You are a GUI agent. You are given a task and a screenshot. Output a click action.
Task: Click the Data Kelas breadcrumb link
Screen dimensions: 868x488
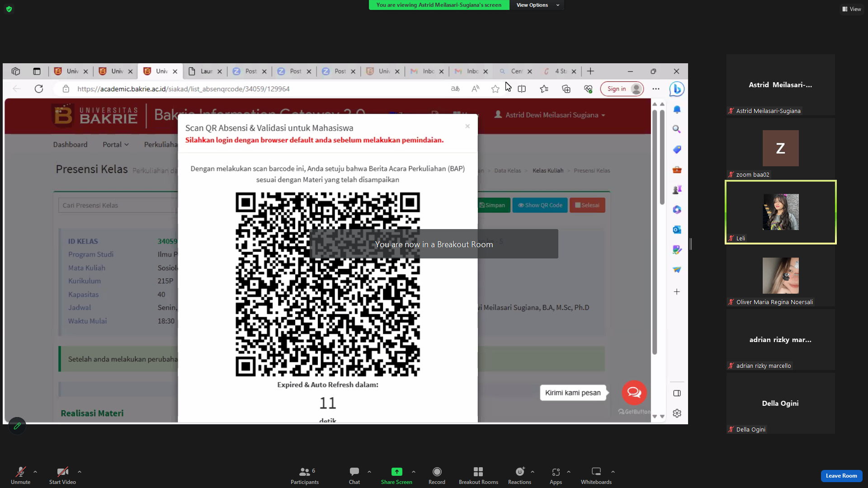tap(508, 171)
